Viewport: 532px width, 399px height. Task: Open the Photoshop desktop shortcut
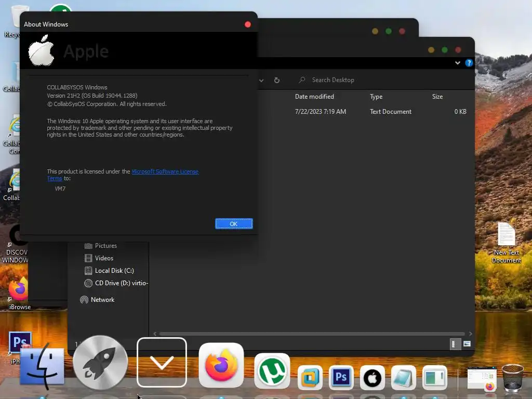20,343
